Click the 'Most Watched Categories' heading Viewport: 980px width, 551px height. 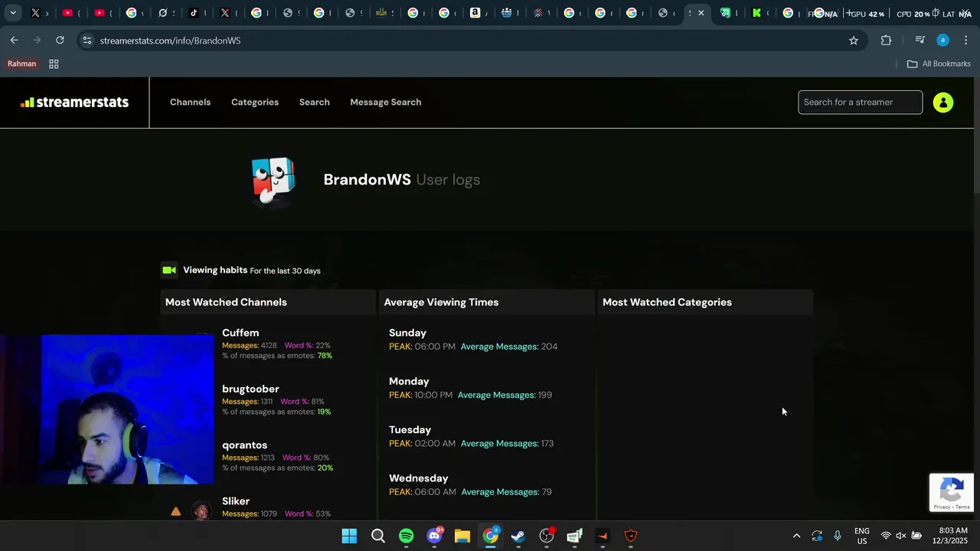tap(667, 302)
